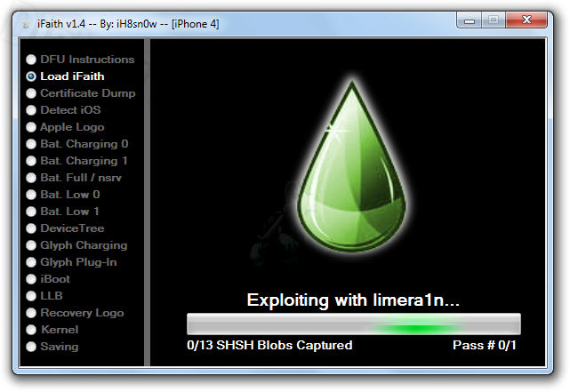Select the Saving radio button
This screenshot has height=392, width=570.
point(31,347)
